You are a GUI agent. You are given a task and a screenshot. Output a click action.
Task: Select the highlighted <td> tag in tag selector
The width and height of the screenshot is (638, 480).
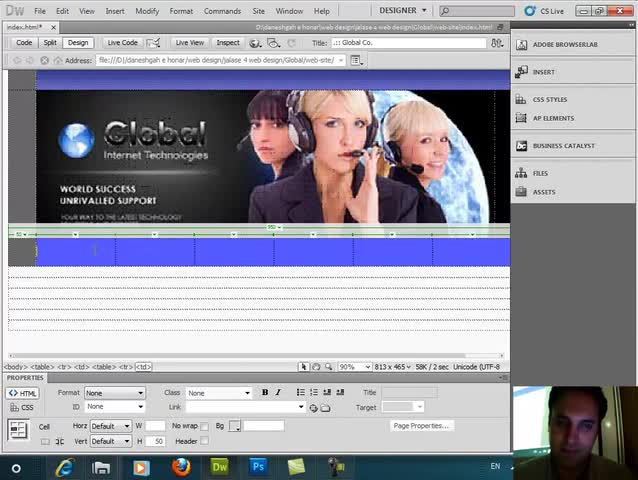coord(143,367)
